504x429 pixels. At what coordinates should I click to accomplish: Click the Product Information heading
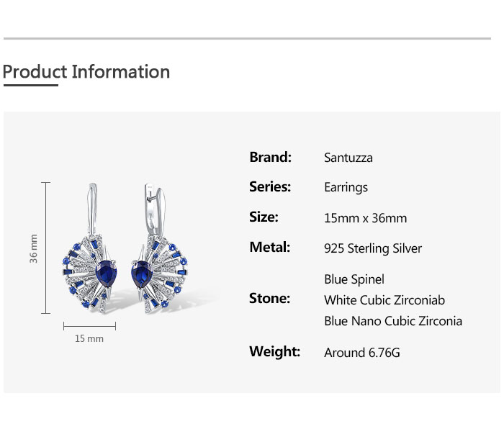86,72
